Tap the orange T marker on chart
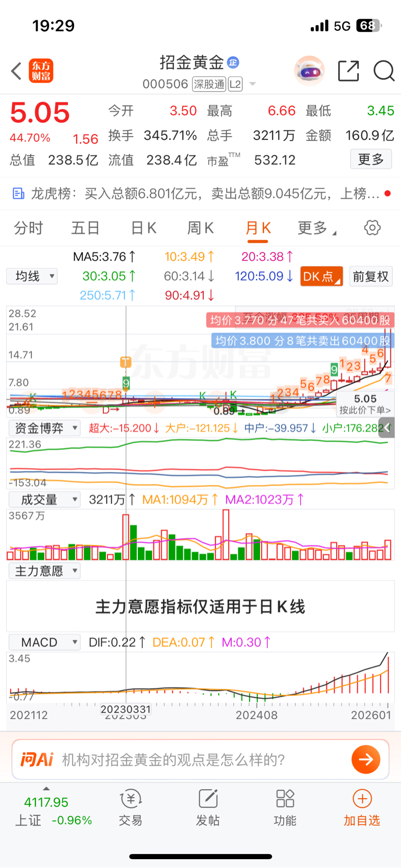The width and height of the screenshot is (401, 868). [x=125, y=362]
